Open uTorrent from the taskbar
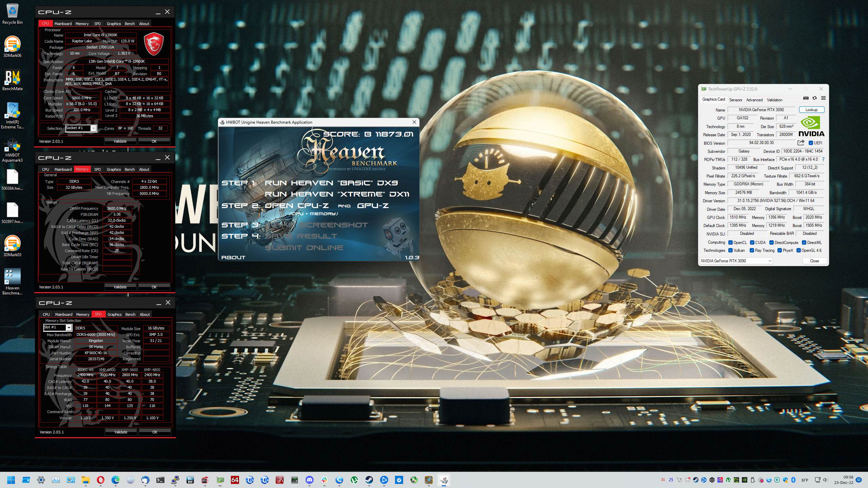 click(354, 480)
